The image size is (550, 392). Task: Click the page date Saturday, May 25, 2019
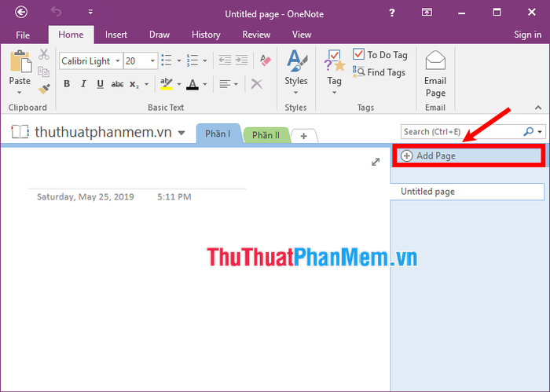85,196
